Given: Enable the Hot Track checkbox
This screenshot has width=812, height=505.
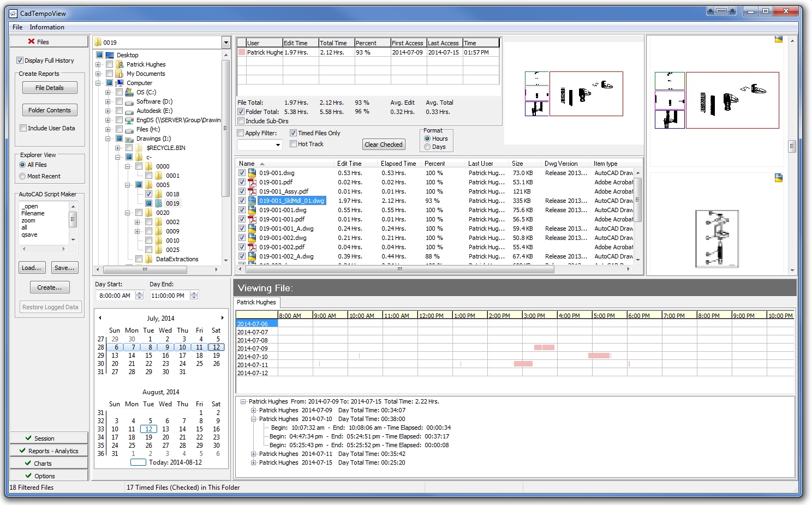Looking at the screenshot, I should coord(294,144).
